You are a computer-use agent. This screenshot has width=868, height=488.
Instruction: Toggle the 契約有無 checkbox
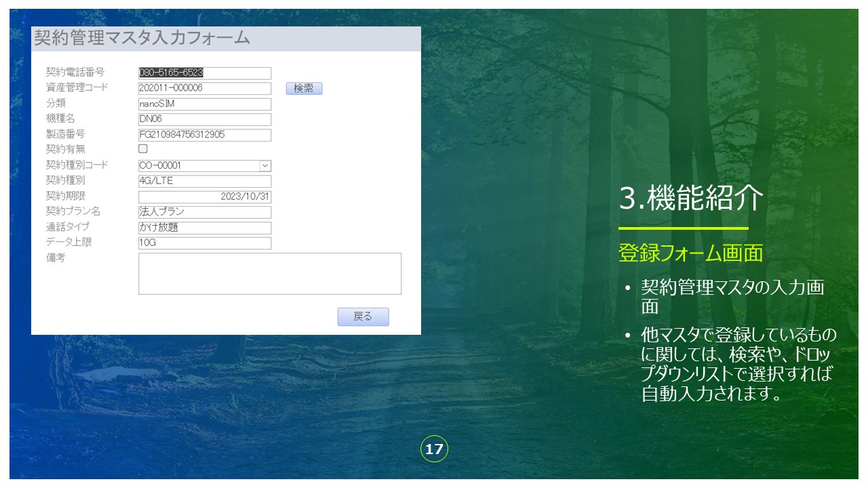pyautogui.click(x=143, y=149)
